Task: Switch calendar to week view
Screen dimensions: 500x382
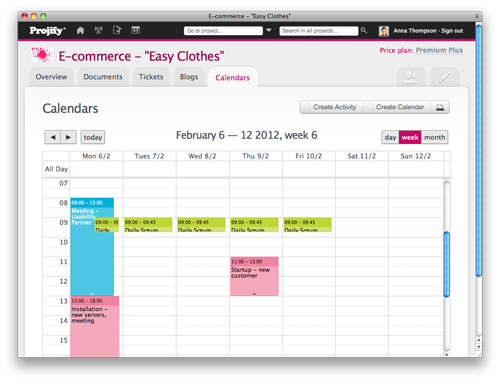Action: tap(410, 137)
